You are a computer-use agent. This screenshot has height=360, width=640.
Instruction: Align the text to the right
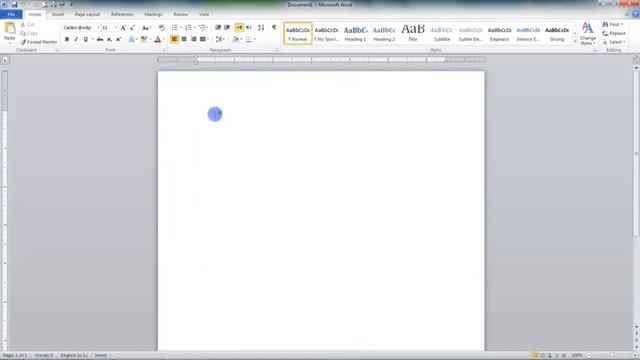[193, 39]
